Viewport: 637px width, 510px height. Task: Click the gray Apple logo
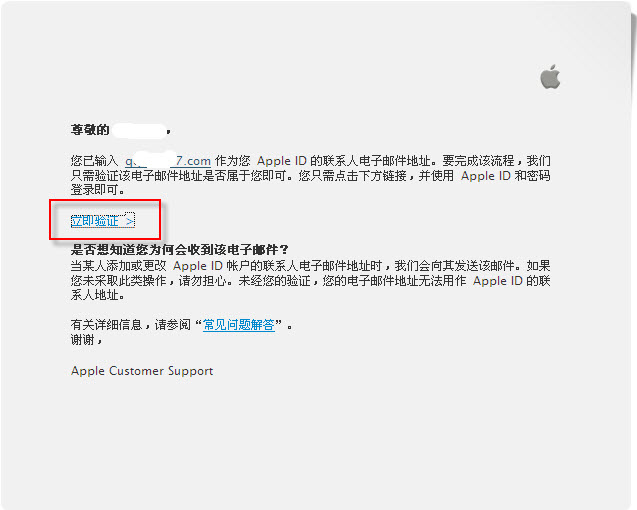(550, 76)
